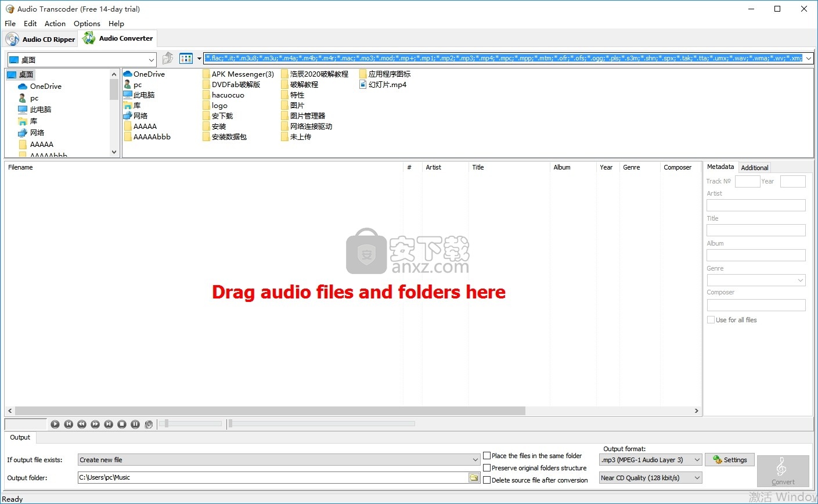Click the Track Nº input field
Viewport: 818px width, 504px height.
pyautogui.click(x=747, y=181)
